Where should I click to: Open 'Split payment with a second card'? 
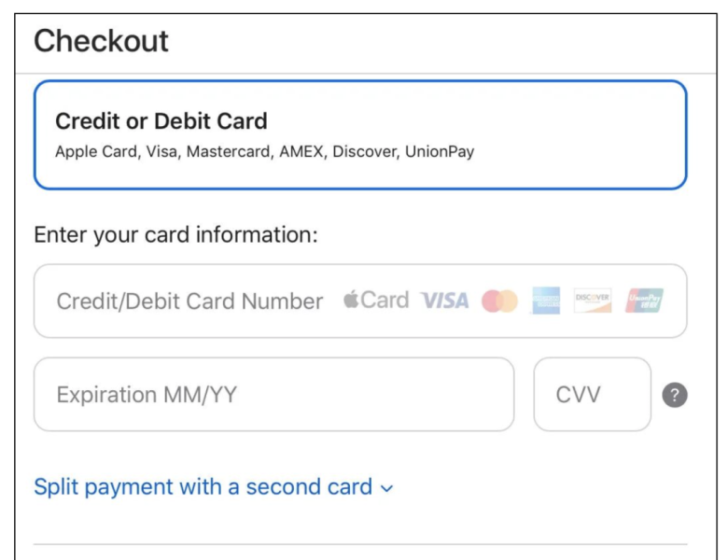(214, 487)
